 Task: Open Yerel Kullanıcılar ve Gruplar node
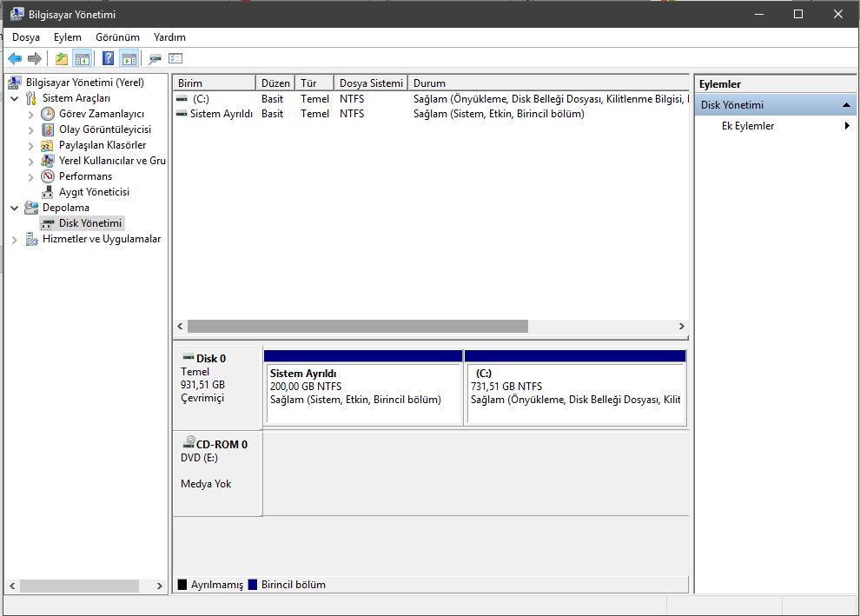[112, 161]
